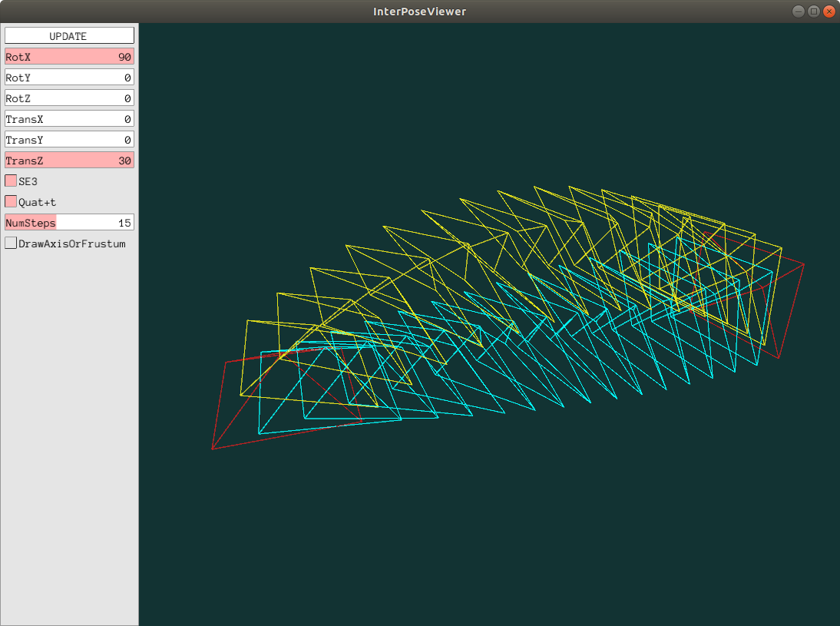The width and height of the screenshot is (840, 626).
Task: Close the InterPoseViewer window
Action: click(828, 12)
